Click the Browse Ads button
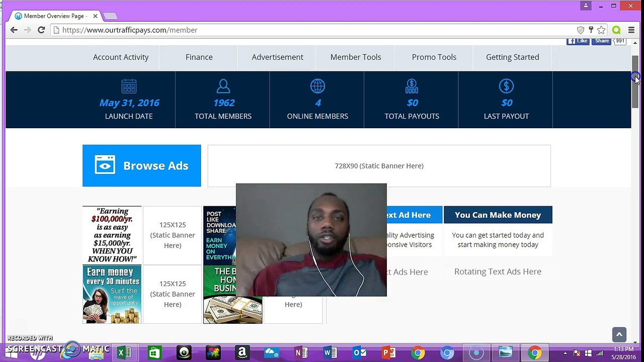The width and height of the screenshot is (644, 362). pyautogui.click(x=141, y=166)
